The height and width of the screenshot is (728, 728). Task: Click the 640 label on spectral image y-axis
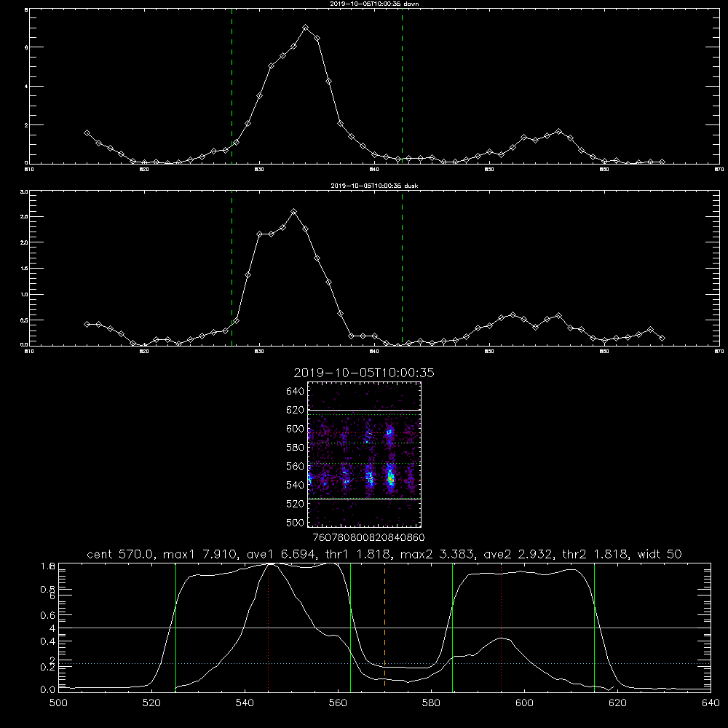296,392
